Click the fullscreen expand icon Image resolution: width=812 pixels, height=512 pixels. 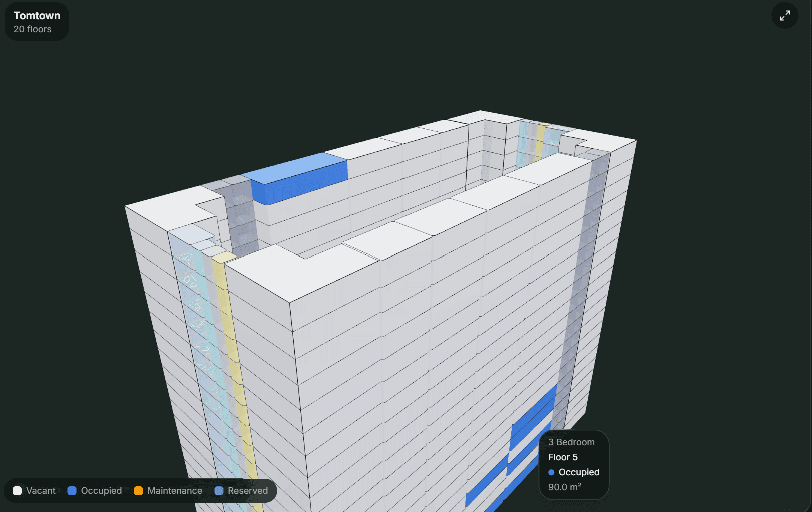tap(785, 16)
